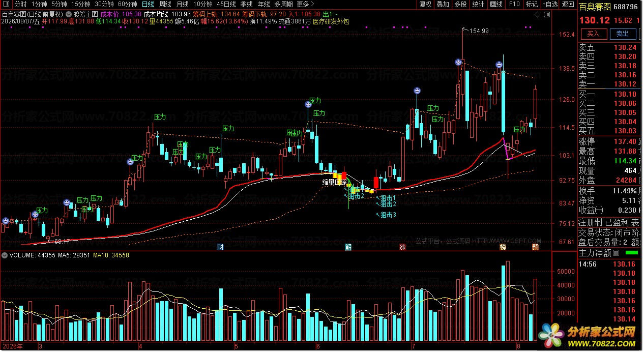Click the 14:56 tick time entry

pos(588,265)
